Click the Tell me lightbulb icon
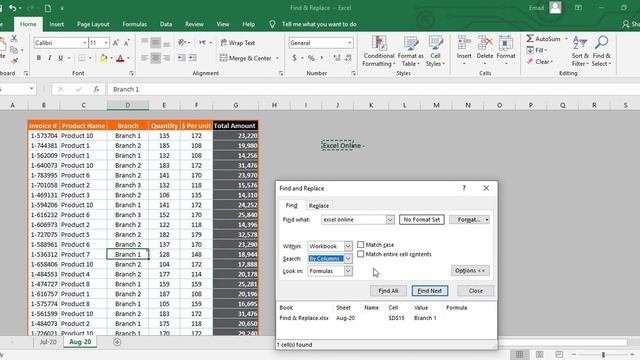Screen dimensions: 640x360 272,24
